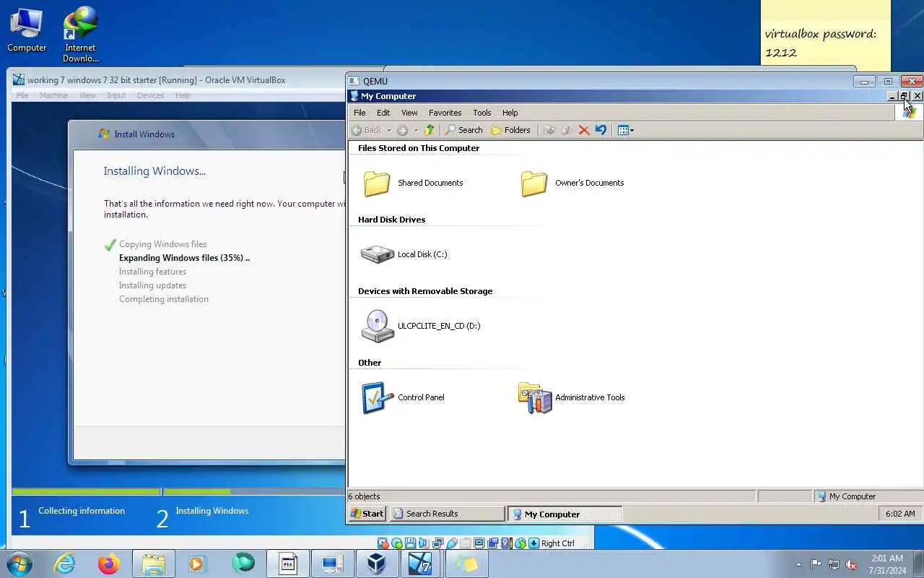Switch to Search Results taskbar button

pyautogui.click(x=447, y=514)
